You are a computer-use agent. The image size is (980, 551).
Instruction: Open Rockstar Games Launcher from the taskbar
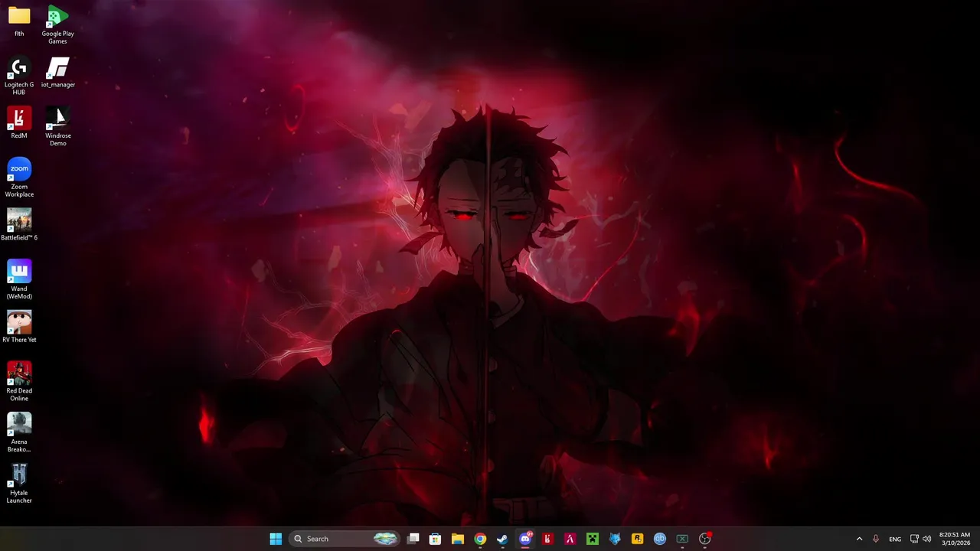tap(637, 539)
